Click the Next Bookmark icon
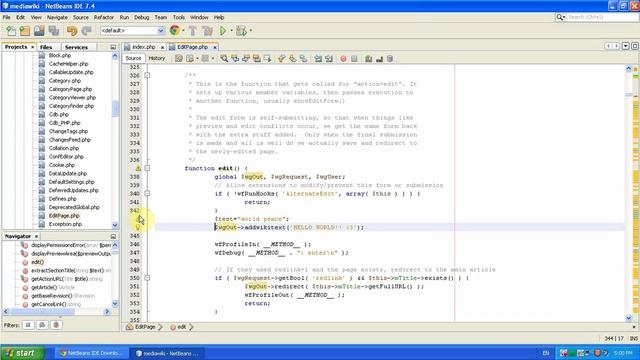Screen dimensions: 640x360 pyautogui.click(x=292, y=59)
